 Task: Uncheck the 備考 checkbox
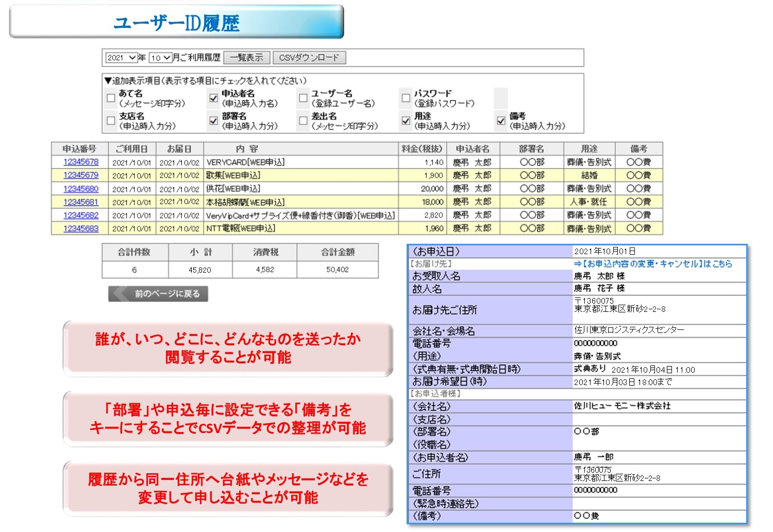coord(501,121)
